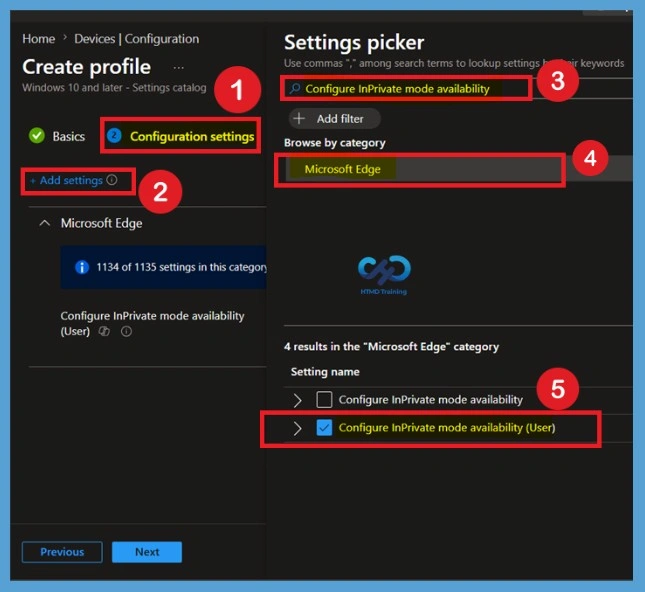The width and height of the screenshot is (645, 592).
Task: Expand Configure InPrivate mode availability (User) chevron
Action: [x=297, y=428]
